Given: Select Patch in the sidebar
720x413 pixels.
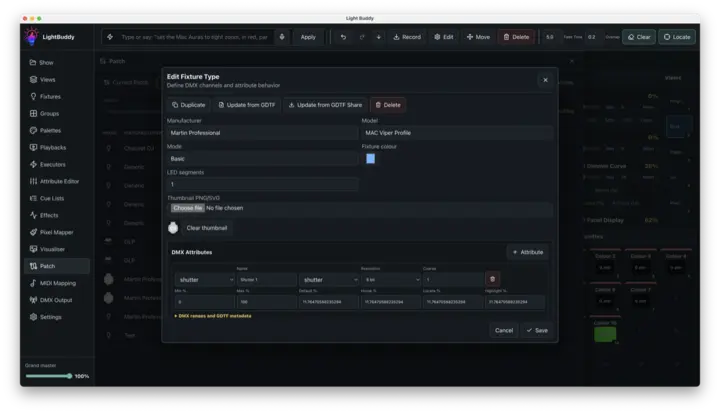Looking at the screenshot, I should pos(57,266).
